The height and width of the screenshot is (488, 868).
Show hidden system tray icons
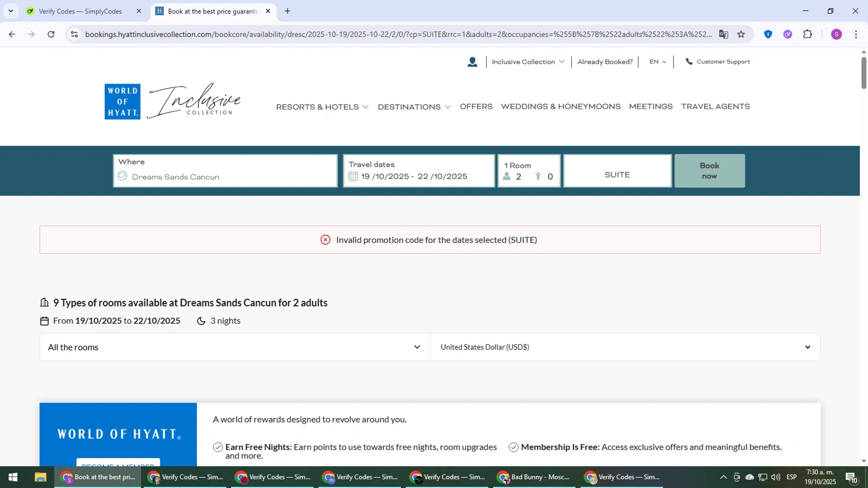click(723, 478)
